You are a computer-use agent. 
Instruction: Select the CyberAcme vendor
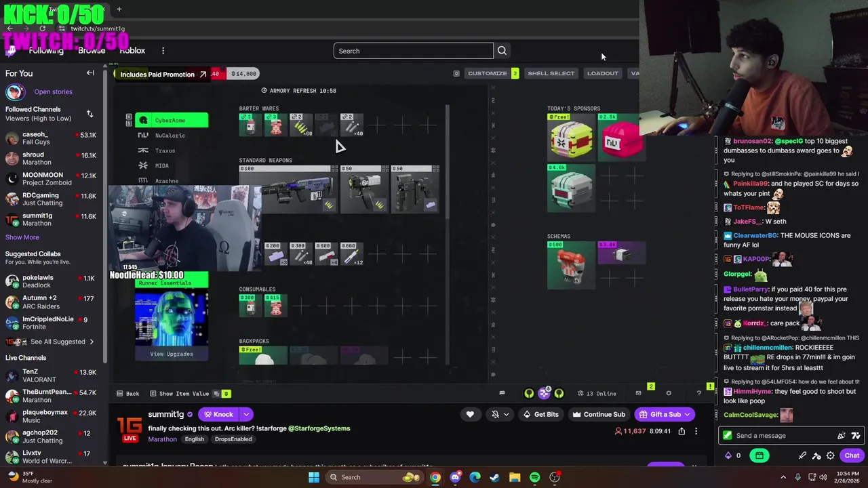[172, 121]
